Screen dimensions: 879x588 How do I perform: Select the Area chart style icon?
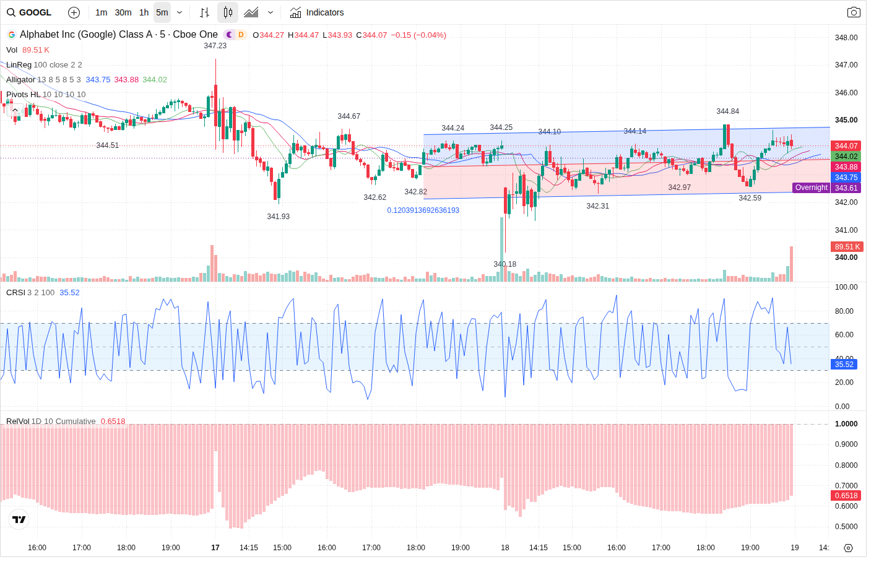pos(251,12)
